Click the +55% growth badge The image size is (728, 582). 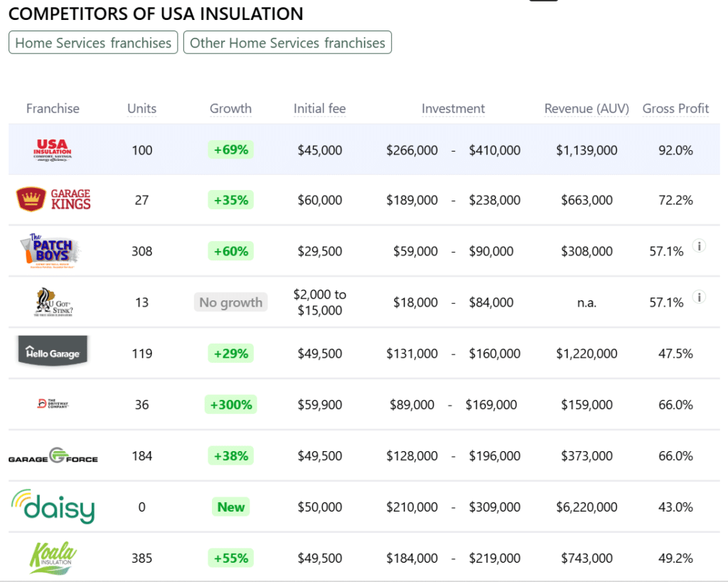tap(231, 558)
